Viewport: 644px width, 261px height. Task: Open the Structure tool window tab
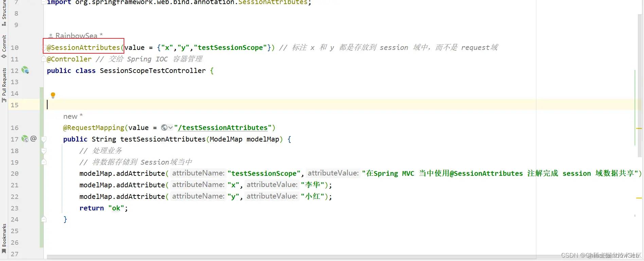coord(4,13)
